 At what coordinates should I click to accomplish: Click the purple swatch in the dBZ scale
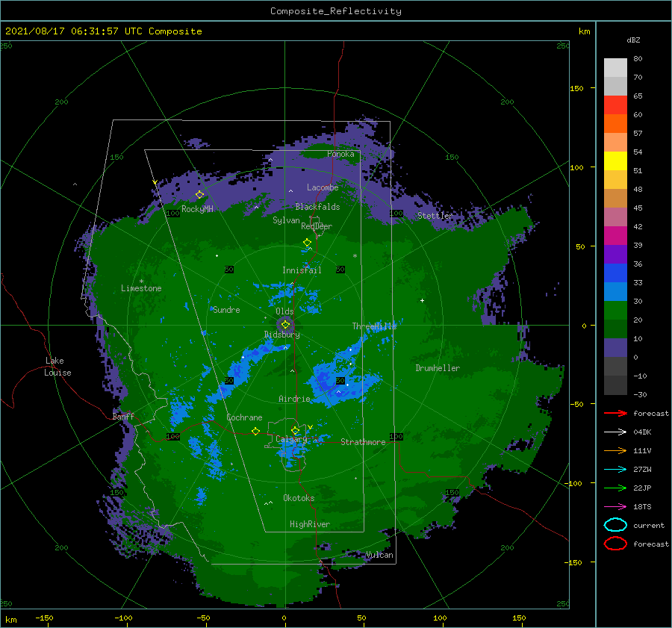pos(615,254)
